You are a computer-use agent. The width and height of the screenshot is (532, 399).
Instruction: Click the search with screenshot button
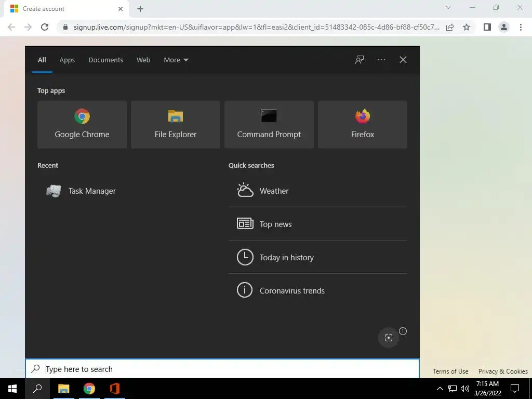[x=389, y=338]
